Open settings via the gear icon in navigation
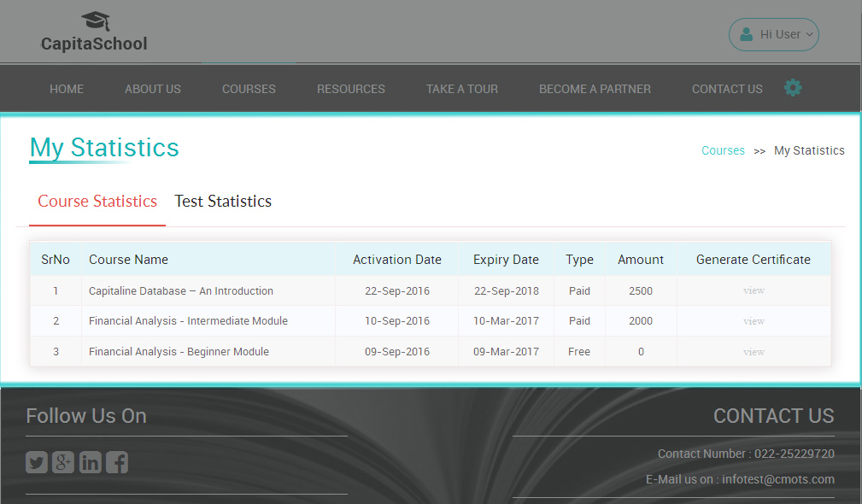Viewport: 862px width, 504px height. click(x=793, y=87)
